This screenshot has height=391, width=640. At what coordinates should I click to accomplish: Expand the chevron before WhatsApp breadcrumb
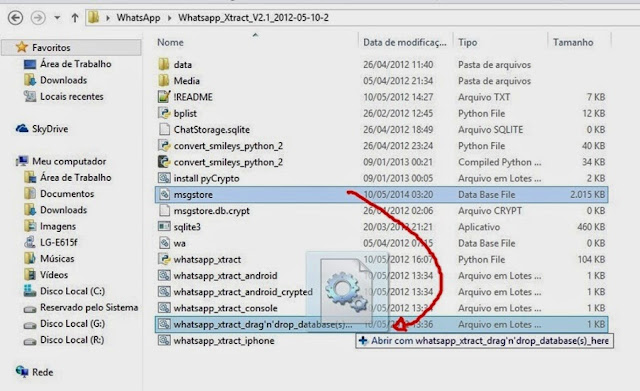tap(108, 18)
